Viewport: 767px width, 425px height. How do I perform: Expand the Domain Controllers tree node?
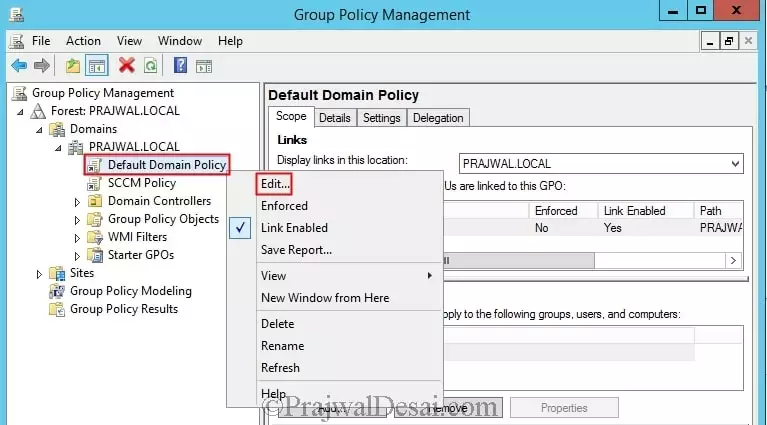(78, 202)
